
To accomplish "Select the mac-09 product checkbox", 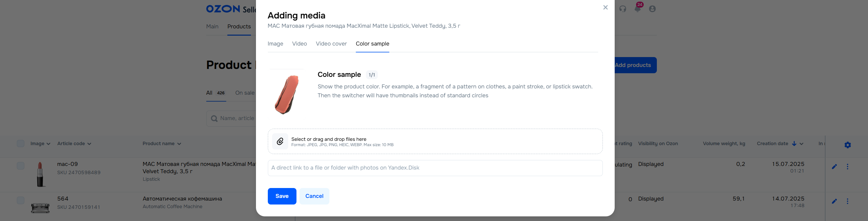I will [20, 166].
